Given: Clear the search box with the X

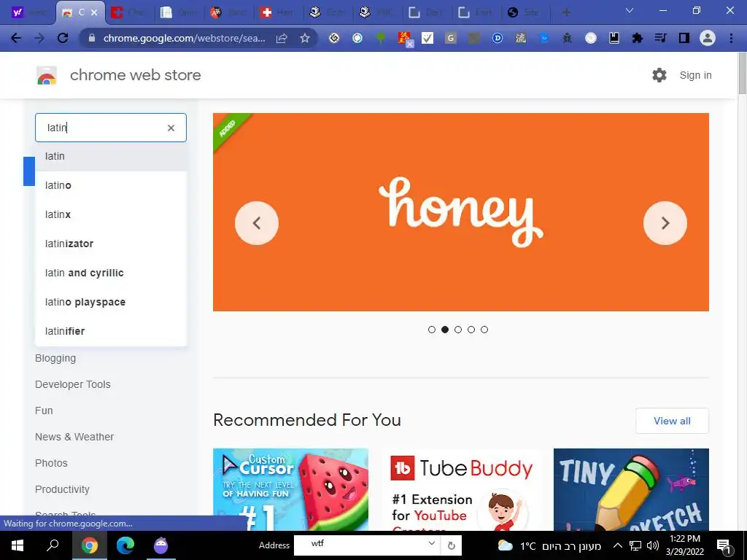Looking at the screenshot, I should point(171,128).
